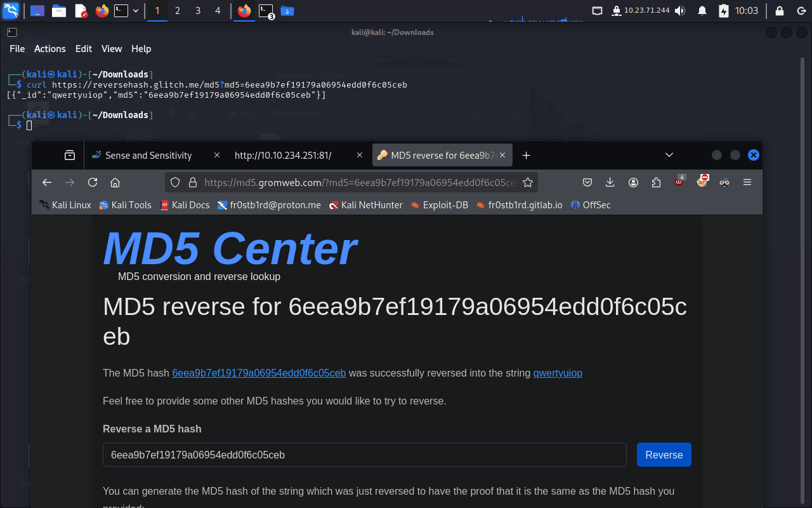Save page to Pocket icon
The image size is (812, 508).
pyautogui.click(x=587, y=182)
